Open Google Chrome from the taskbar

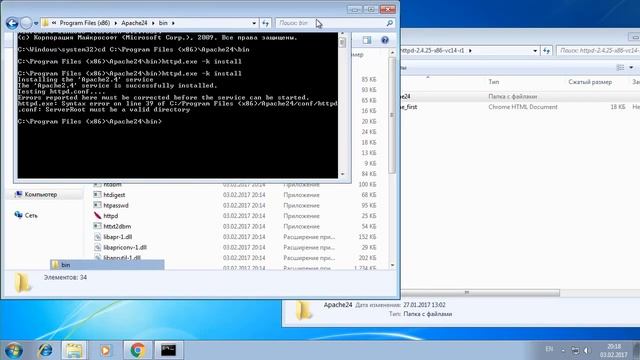(x=138, y=350)
